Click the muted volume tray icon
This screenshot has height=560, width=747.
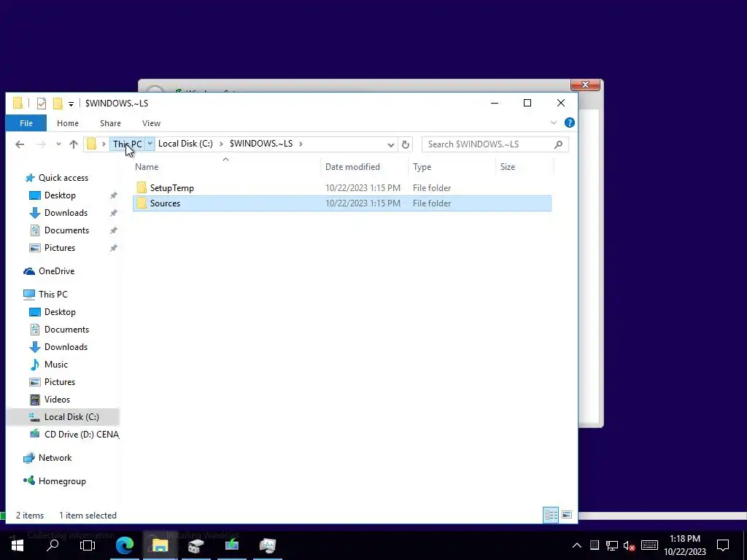click(x=630, y=545)
